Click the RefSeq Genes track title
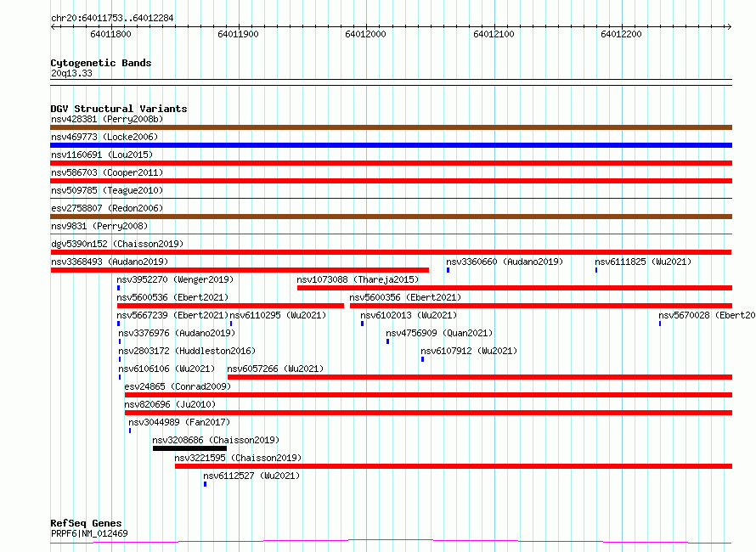 86,524
